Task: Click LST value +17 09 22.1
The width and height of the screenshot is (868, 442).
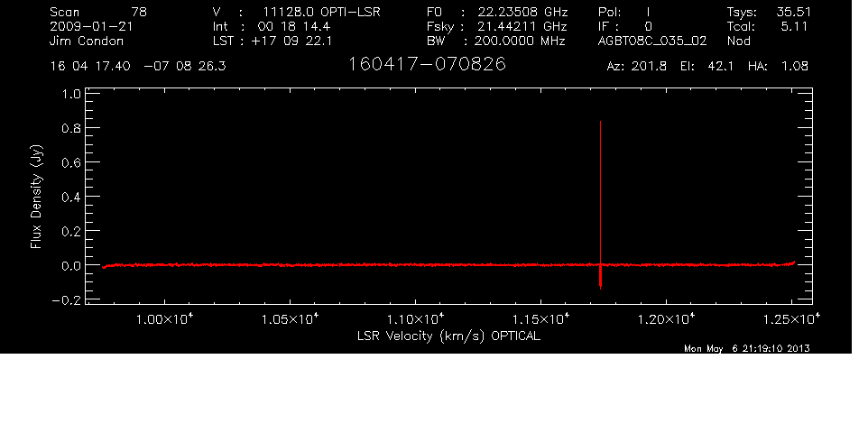Action: pyautogui.click(x=291, y=41)
